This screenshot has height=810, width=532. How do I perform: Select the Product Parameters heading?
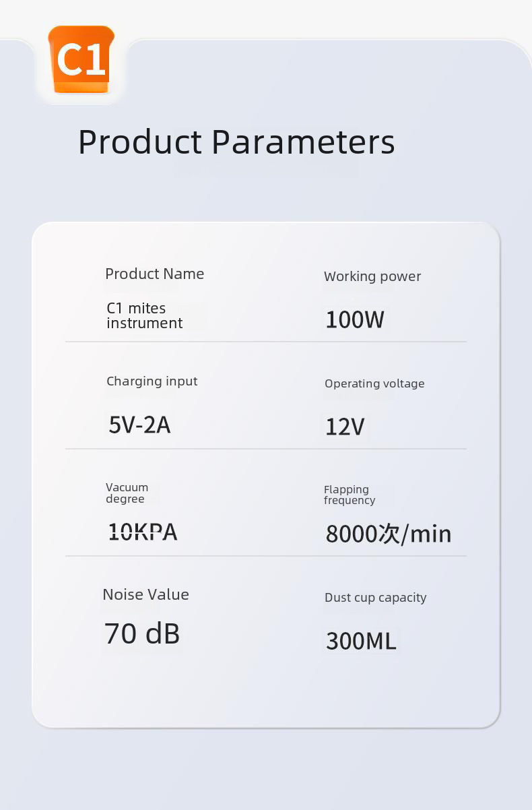[236, 142]
